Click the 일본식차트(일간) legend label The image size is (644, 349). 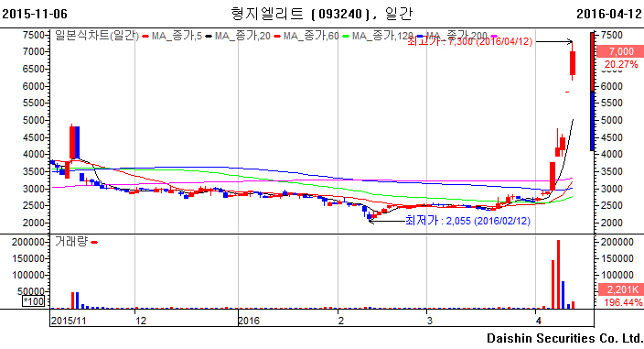click(97, 36)
